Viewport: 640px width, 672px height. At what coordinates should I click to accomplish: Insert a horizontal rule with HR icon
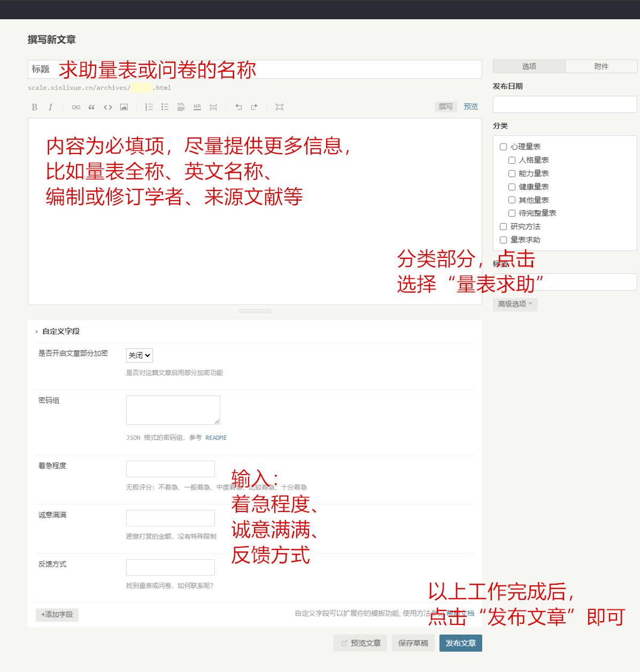pos(197,107)
